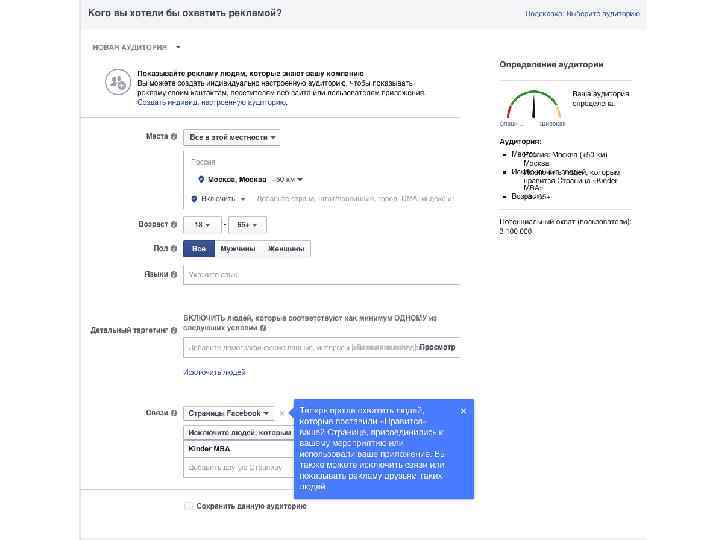Expand the Новая аудитория tab menu
The image size is (720, 540).
(x=136, y=47)
